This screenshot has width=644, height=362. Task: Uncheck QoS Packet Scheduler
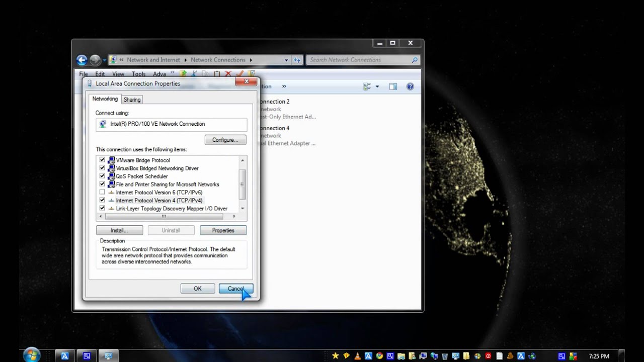pyautogui.click(x=102, y=176)
